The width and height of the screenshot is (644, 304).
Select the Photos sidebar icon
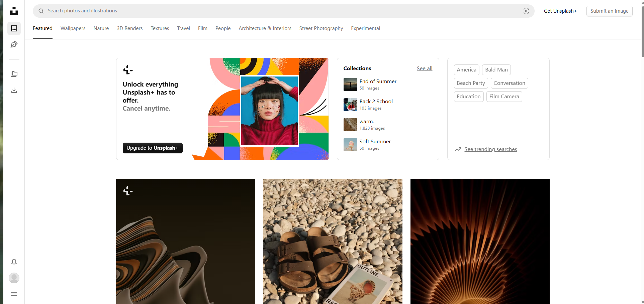point(14,28)
